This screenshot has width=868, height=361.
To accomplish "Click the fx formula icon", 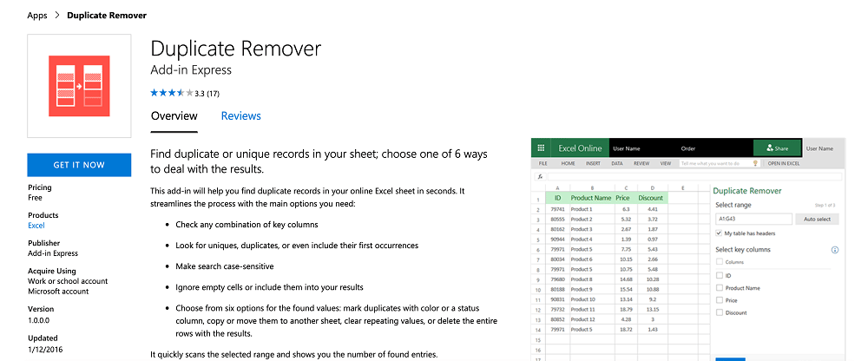I will point(540,177).
